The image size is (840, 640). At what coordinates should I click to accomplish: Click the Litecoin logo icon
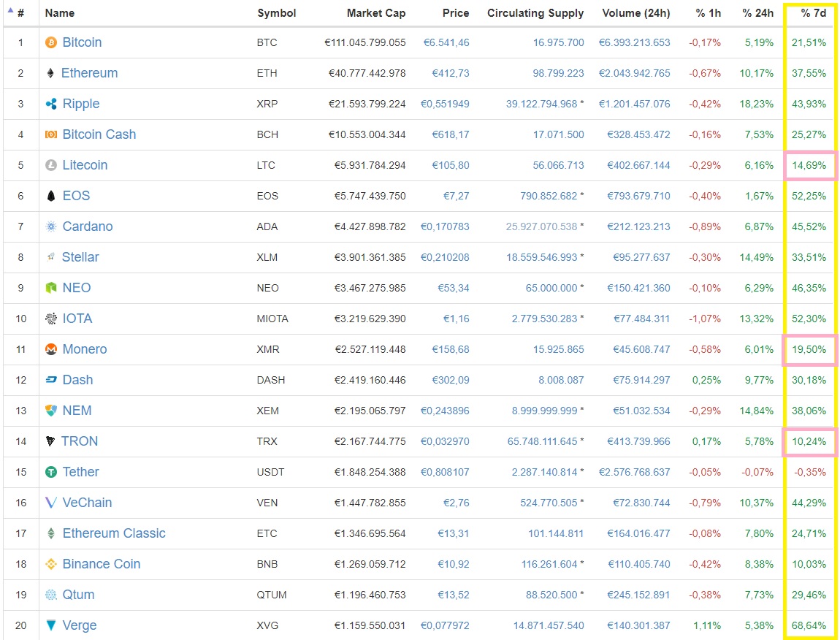pyautogui.click(x=51, y=165)
